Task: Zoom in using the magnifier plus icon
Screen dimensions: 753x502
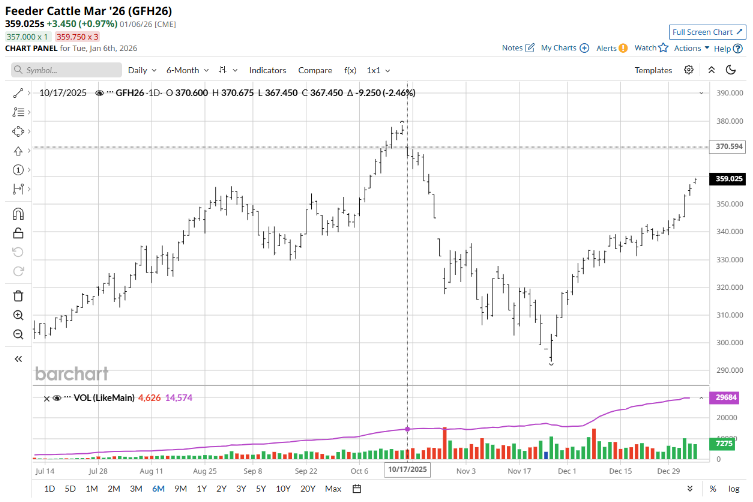Action: [x=18, y=314]
